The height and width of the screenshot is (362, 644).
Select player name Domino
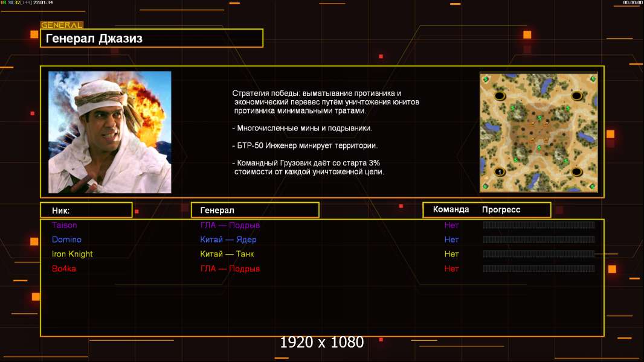pos(66,240)
